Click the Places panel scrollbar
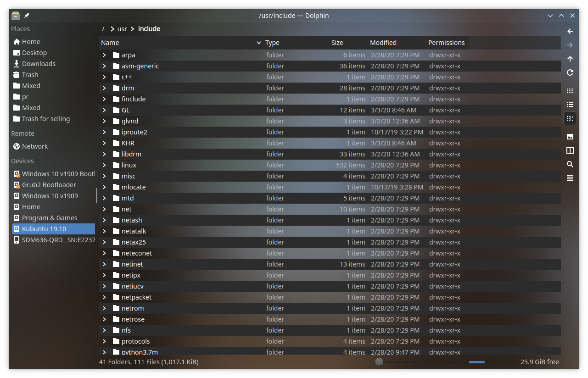 [96, 195]
